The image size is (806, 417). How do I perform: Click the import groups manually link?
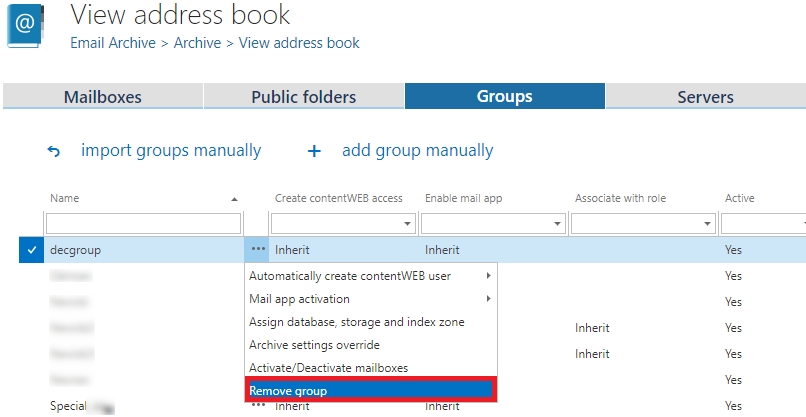pos(171,151)
